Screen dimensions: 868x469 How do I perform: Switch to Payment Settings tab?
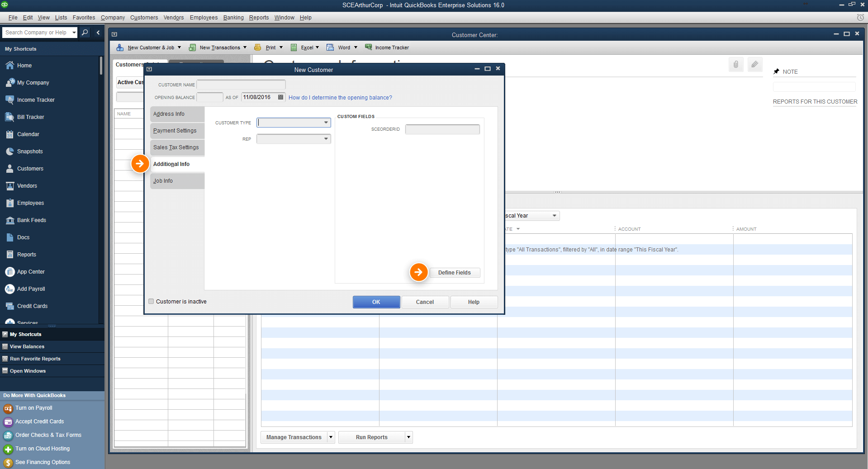[177, 131]
